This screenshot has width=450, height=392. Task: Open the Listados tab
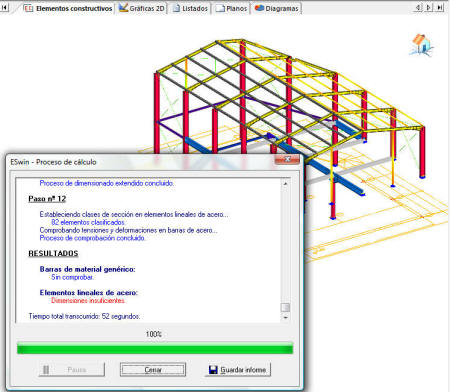tap(190, 8)
